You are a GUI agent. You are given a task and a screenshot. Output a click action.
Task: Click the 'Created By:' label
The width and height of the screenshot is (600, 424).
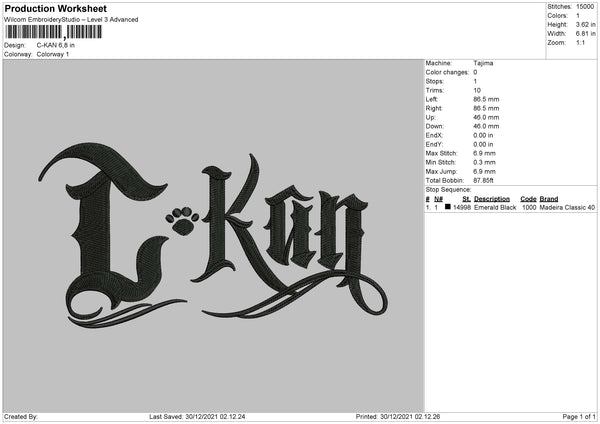[x=21, y=417]
